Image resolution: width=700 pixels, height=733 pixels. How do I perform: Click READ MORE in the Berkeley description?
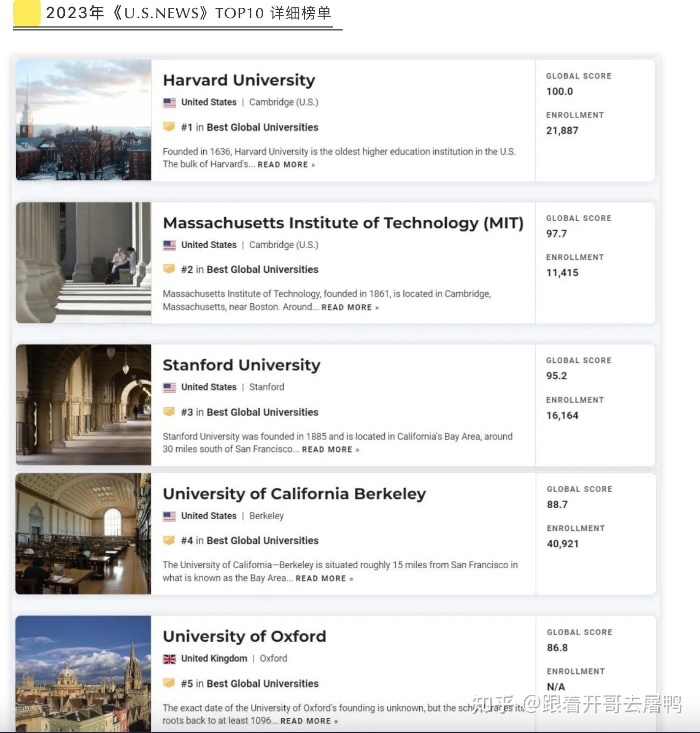pyautogui.click(x=324, y=578)
